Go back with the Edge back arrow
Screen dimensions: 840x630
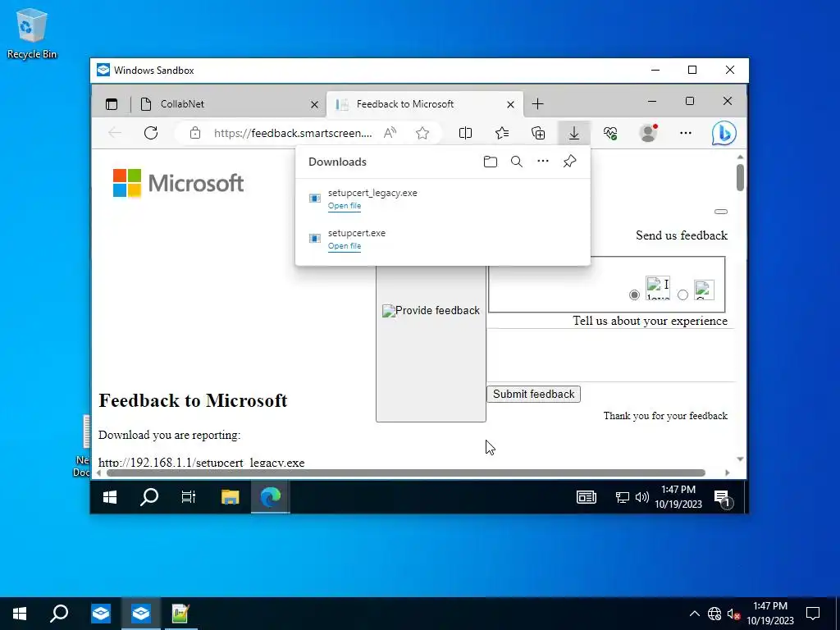pyautogui.click(x=115, y=133)
